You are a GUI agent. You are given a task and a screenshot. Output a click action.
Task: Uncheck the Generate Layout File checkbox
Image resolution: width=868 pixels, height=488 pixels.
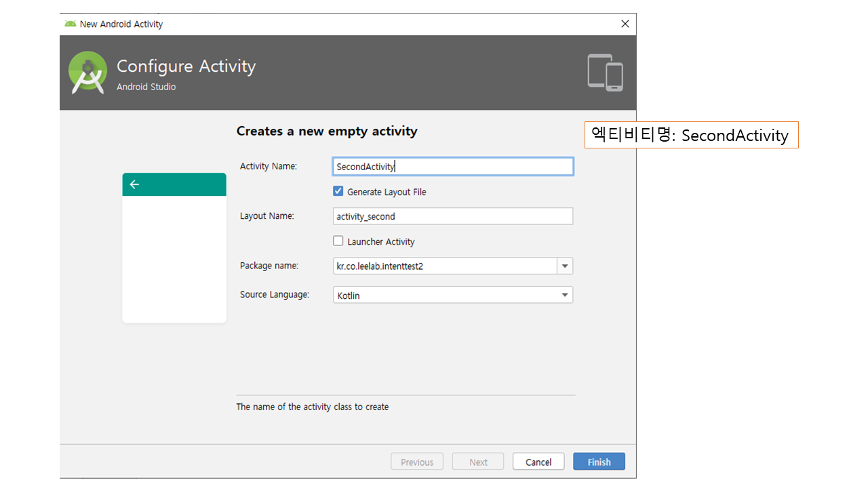coord(338,192)
